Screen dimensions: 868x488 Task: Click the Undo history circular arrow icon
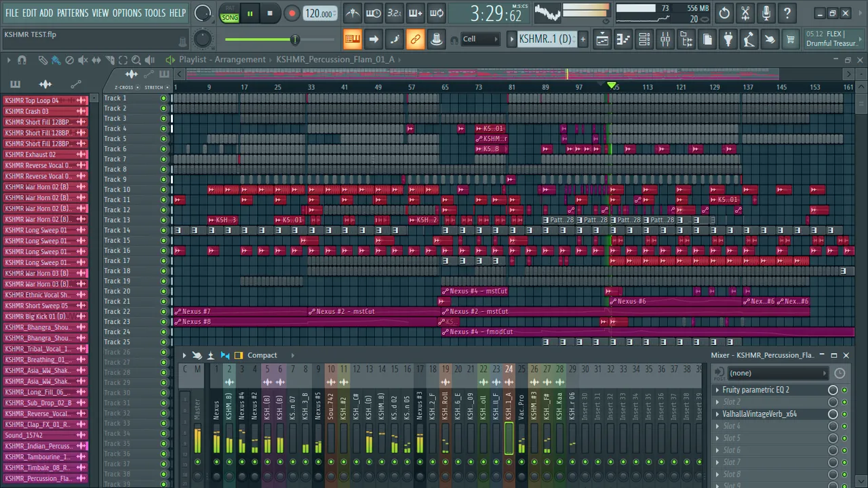click(x=724, y=13)
